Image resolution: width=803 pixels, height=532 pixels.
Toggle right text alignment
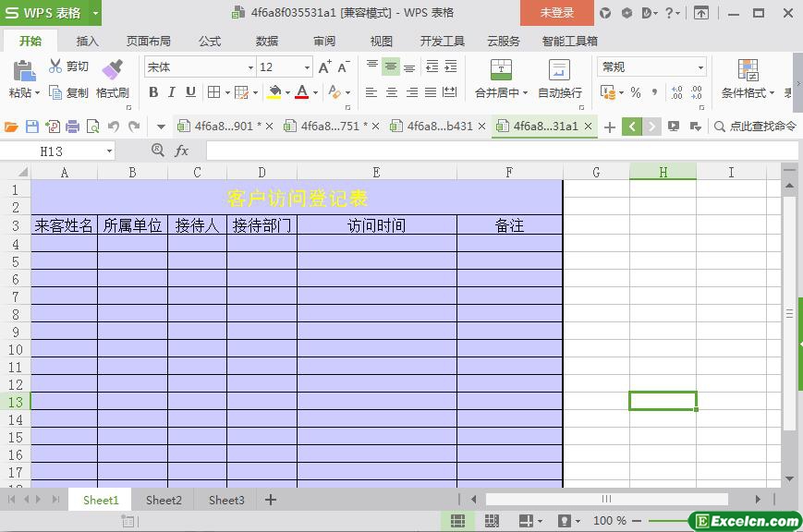412,92
